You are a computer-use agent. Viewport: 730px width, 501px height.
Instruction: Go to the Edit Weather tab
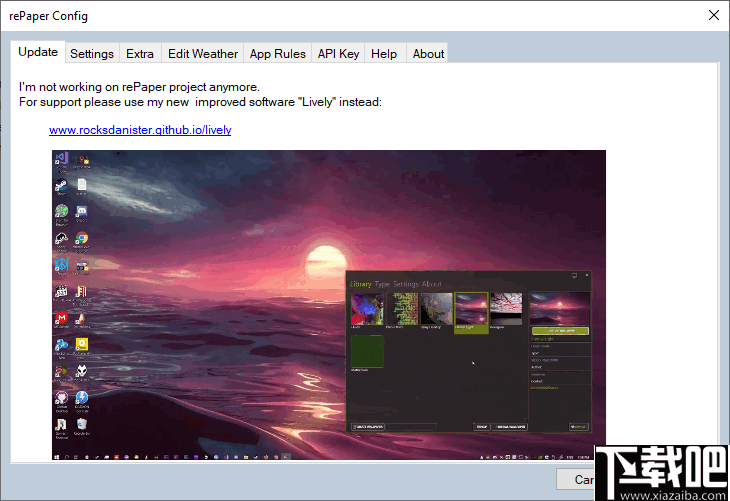(203, 54)
